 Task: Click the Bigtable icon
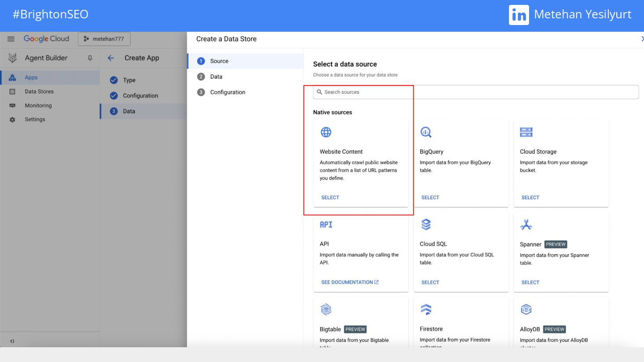tap(326, 309)
